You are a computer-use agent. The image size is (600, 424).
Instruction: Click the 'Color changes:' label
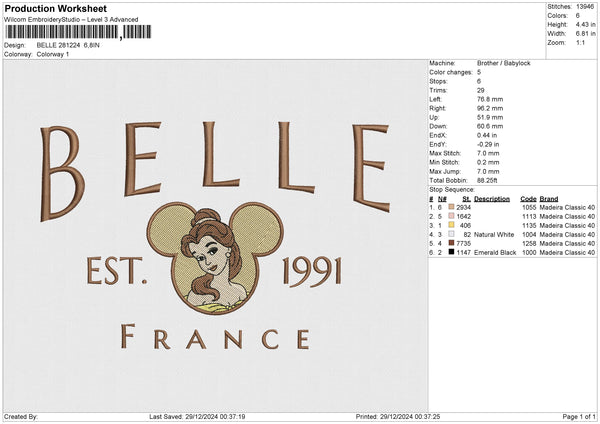tap(451, 72)
